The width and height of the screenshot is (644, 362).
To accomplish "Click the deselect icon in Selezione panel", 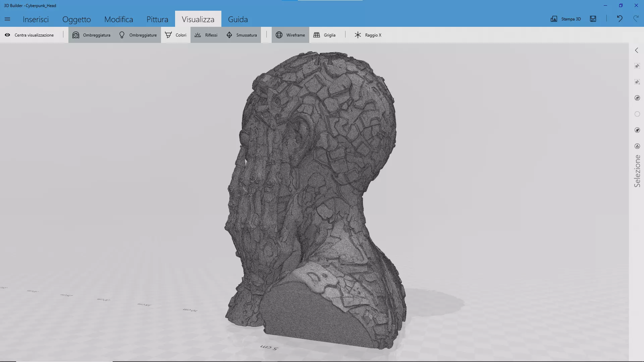I will coord(637,82).
